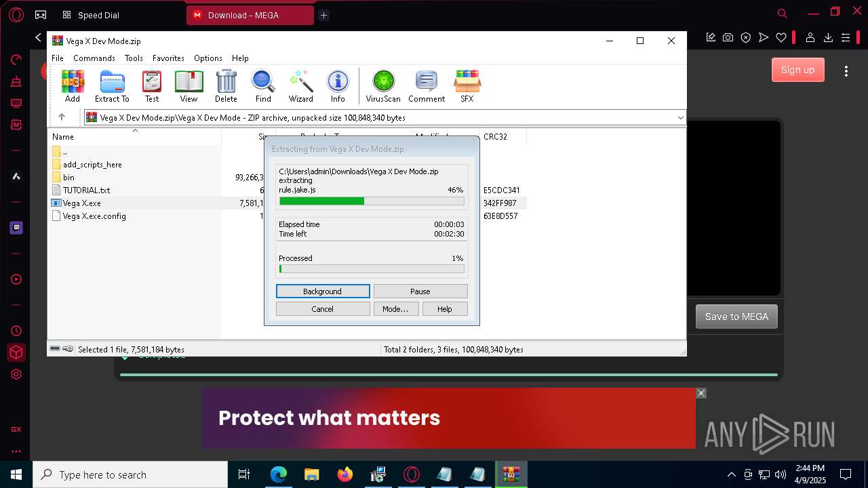
Task: Click the View file icon
Action: click(189, 86)
